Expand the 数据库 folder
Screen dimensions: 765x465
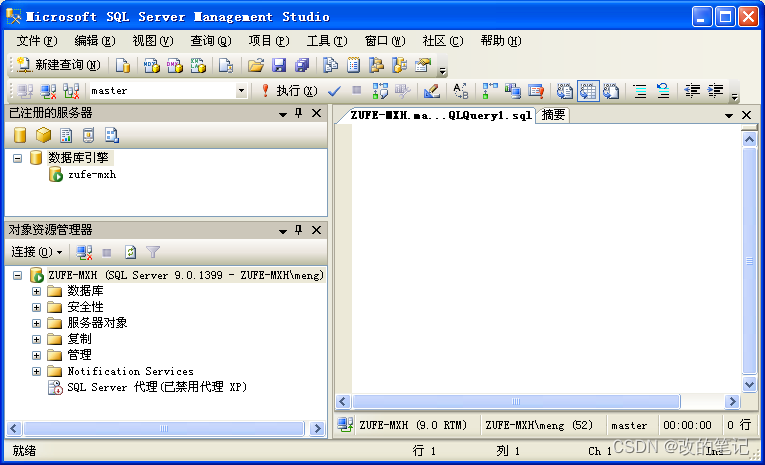37,291
